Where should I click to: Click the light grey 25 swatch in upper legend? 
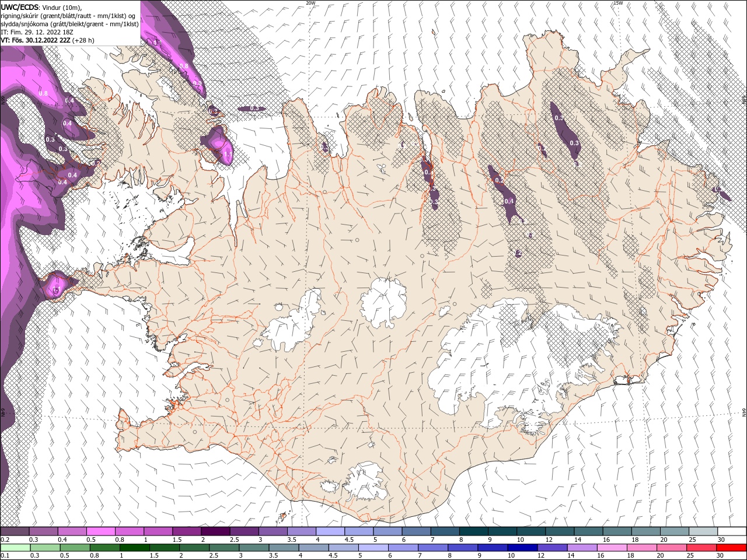click(x=703, y=531)
